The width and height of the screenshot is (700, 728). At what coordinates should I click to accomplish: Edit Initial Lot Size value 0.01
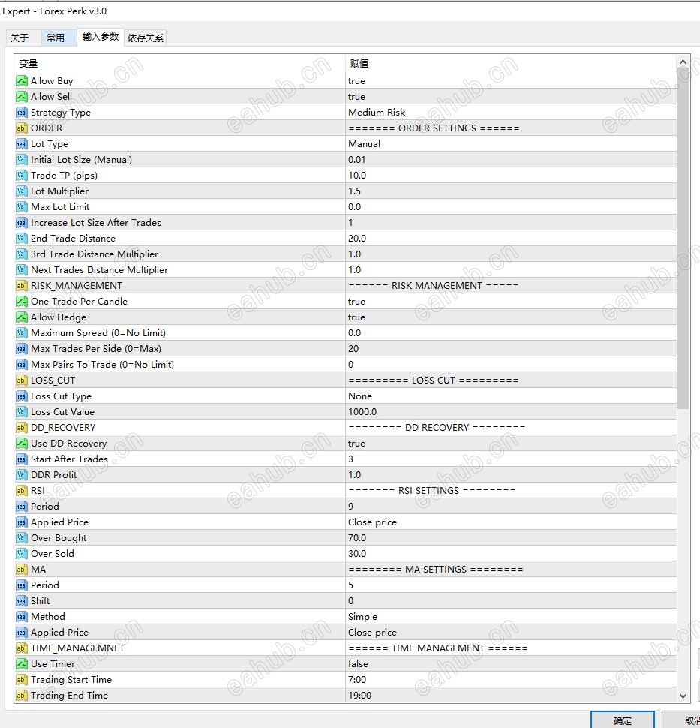coord(511,160)
